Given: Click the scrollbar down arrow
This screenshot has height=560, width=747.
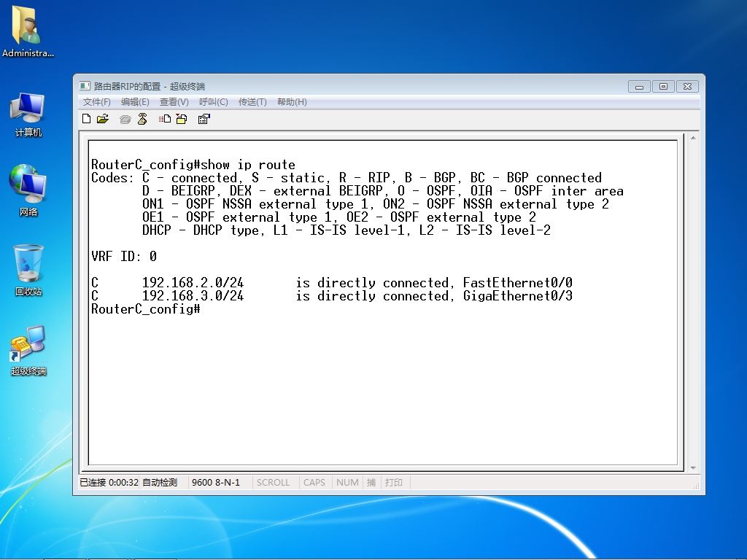Looking at the screenshot, I should pos(693,468).
